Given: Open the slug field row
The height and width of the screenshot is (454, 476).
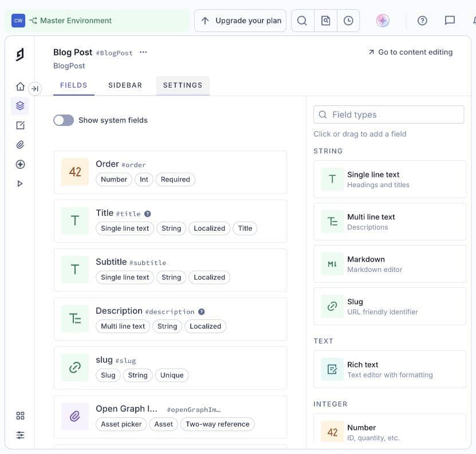Looking at the screenshot, I should click(x=170, y=368).
